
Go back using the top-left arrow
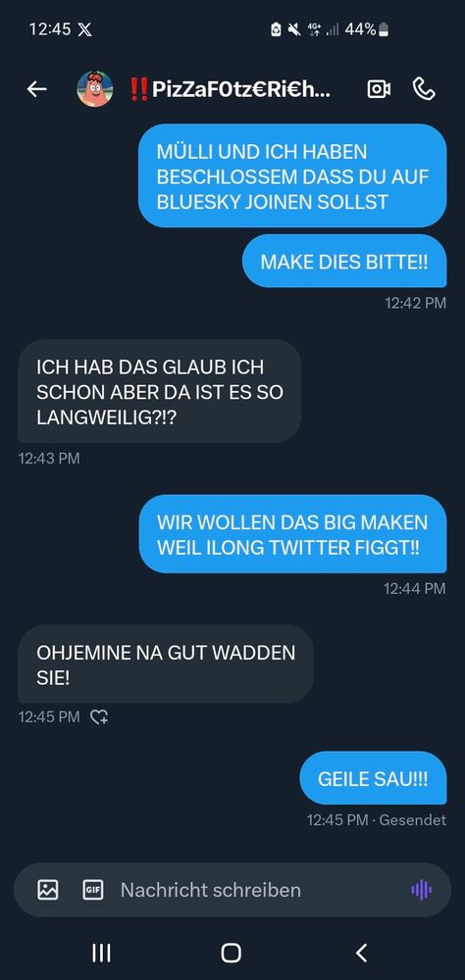coord(37,89)
